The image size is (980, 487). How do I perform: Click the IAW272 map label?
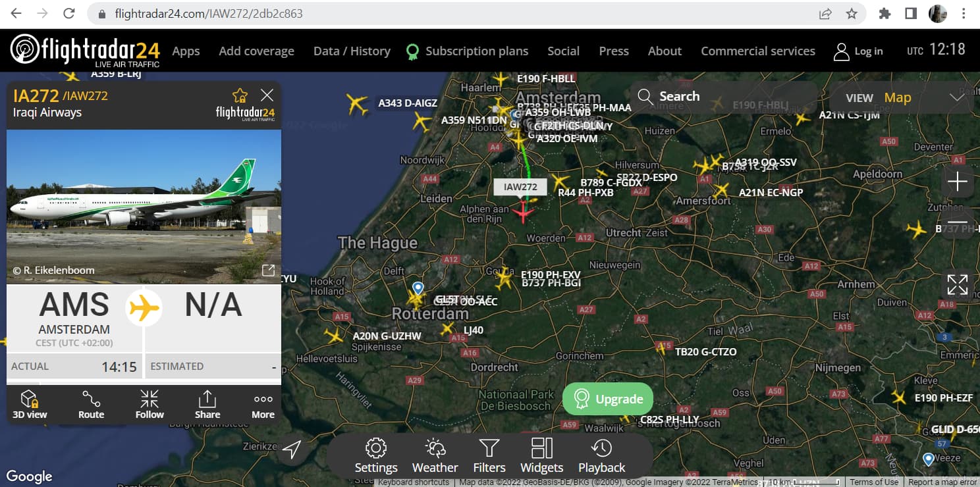coord(520,187)
